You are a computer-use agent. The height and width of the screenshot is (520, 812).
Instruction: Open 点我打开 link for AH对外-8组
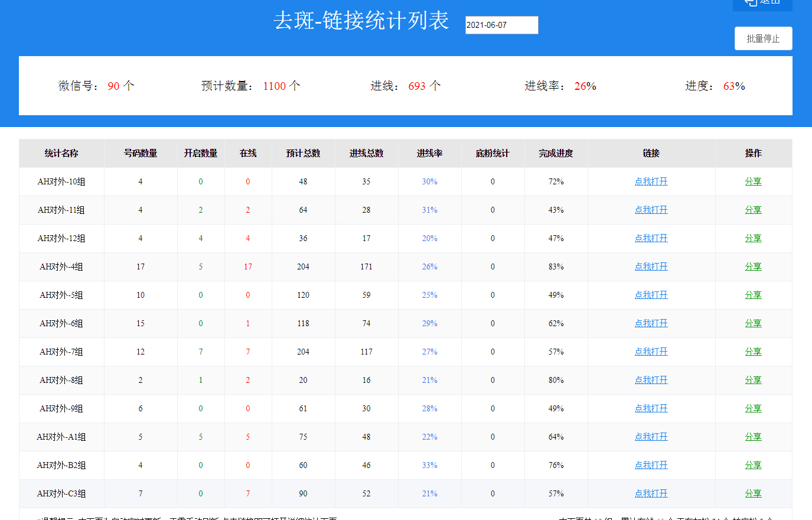[651, 380]
